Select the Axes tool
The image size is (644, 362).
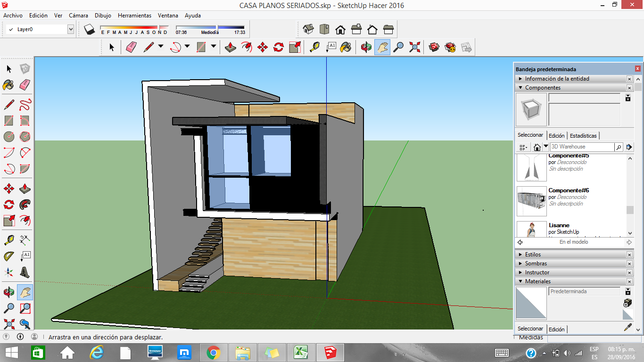(9, 272)
